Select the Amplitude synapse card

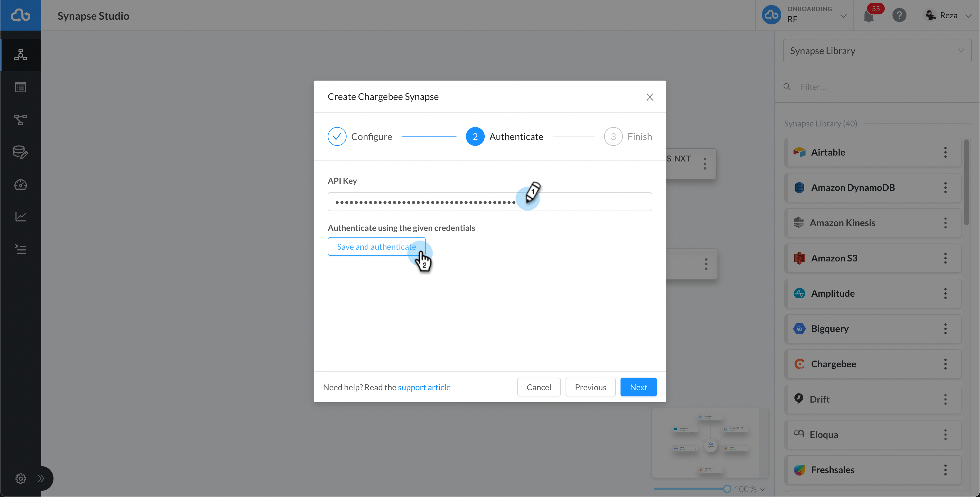point(873,293)
